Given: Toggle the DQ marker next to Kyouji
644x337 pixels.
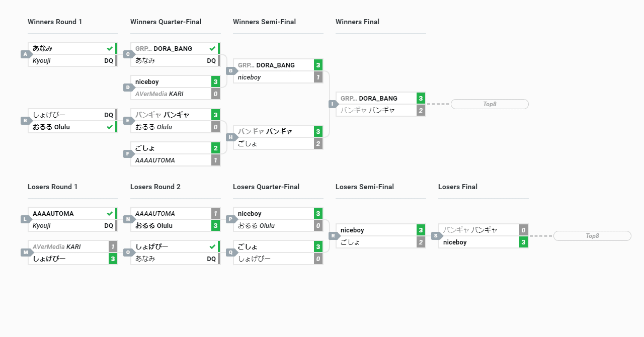Looking at the screenshot, I should (109, 60).
